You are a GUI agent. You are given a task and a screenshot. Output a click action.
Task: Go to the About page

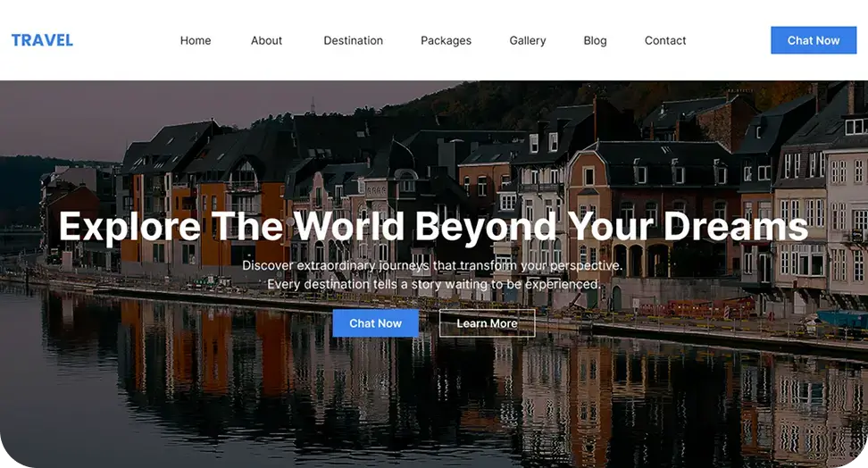[x=266, y=40]
